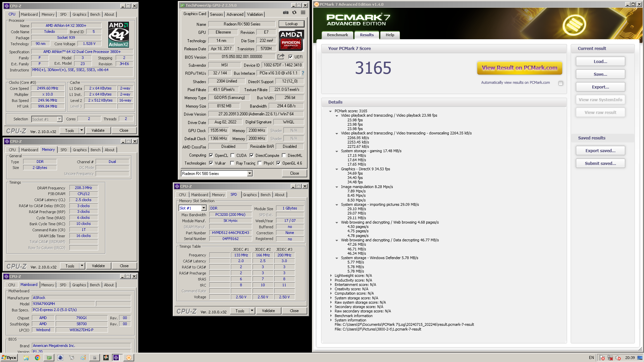The width and height of the screenshot is (644, 362).
Task: Take a GPU-Z screenshot with camera icon
Action: click(285, 12)
